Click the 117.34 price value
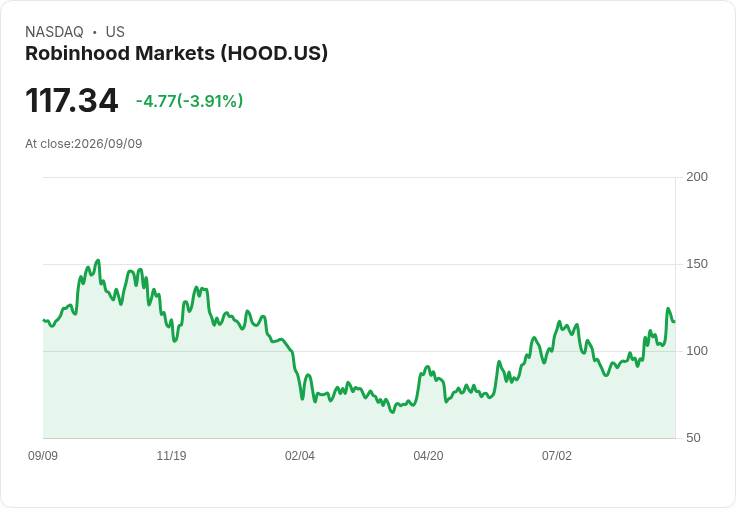This screenshot has width=736, height=508. [71, 100]
